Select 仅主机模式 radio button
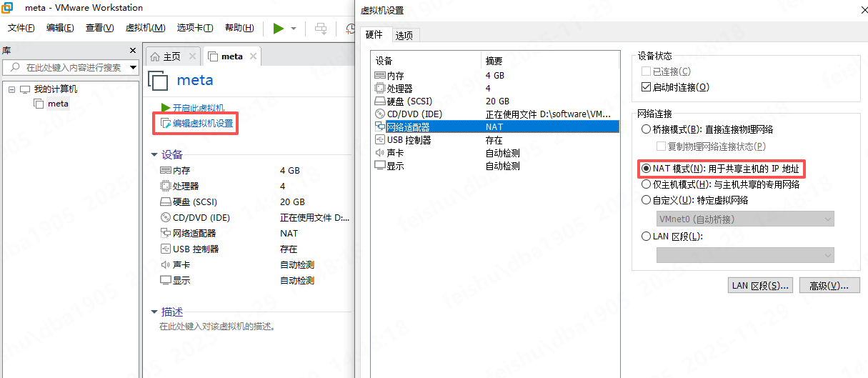The width and height of the screenshot is (868, 378). tap(647, 184)
